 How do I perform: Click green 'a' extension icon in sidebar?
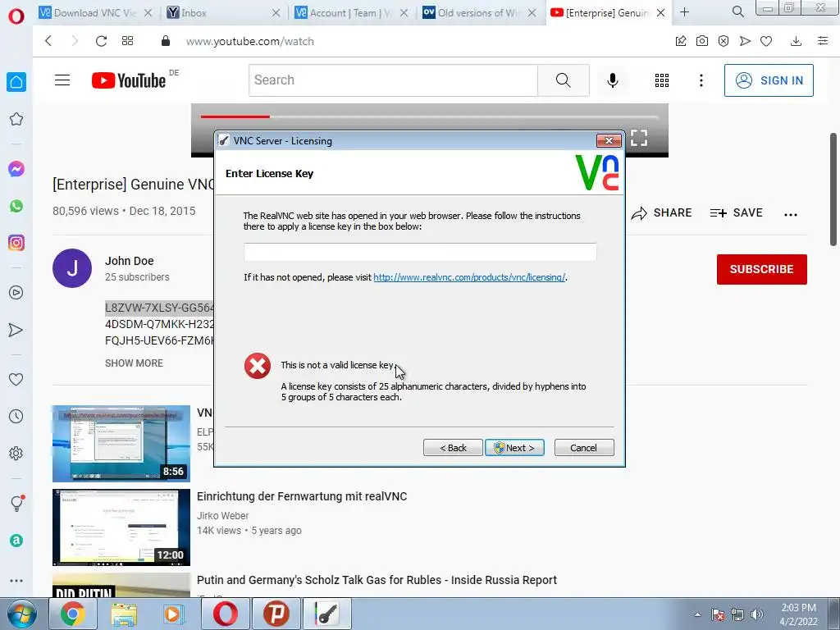(x=16, y=541)
